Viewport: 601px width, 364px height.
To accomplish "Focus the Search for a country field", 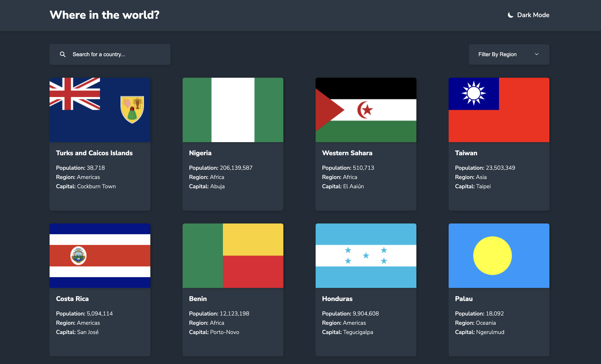I will 117,54.
